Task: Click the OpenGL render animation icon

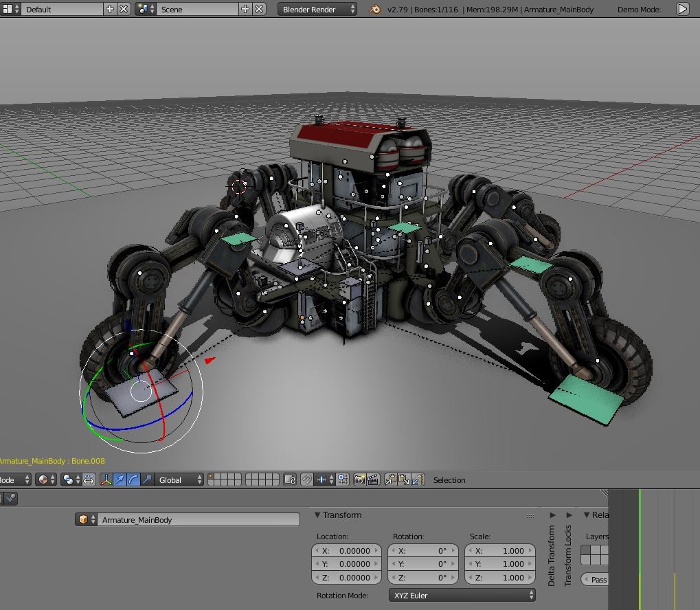Action: [373, 480]
